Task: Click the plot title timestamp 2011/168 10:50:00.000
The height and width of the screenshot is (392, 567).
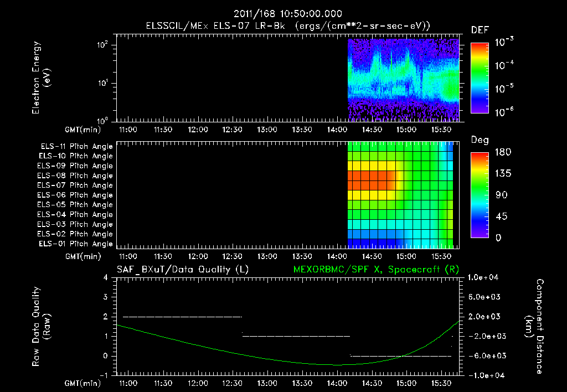Action: tap(288, 14)
